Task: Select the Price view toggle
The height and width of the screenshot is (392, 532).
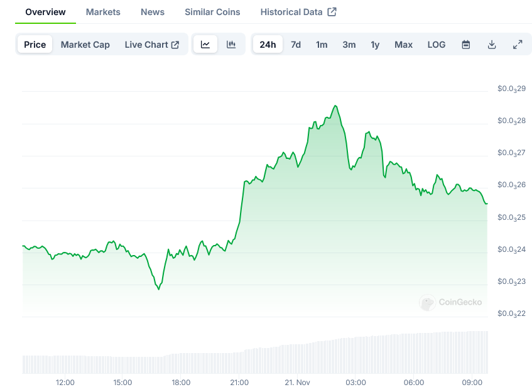Action: coord(35,45)
